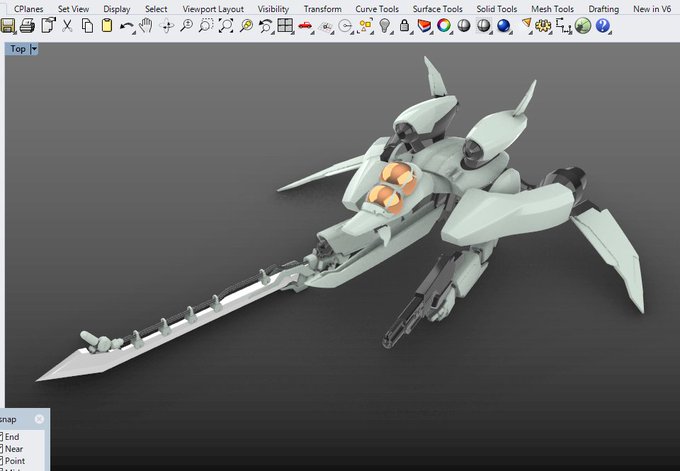Viewport: 680px width, 471px height.
Task: Open the Top viewport dropdown arrow
Action: click(x=34, y=49)
